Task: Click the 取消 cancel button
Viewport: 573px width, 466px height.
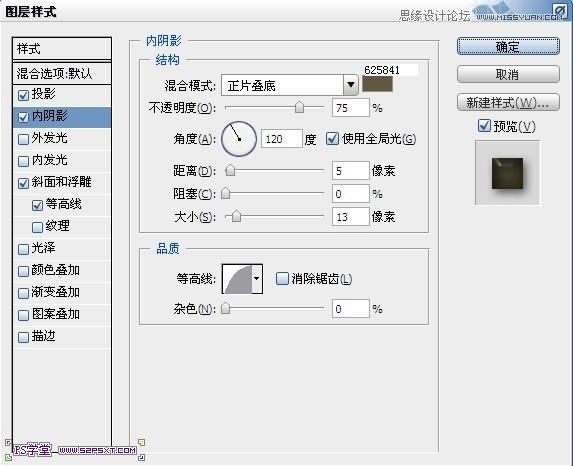Action: pyautogui.click(x=508, y=75)
